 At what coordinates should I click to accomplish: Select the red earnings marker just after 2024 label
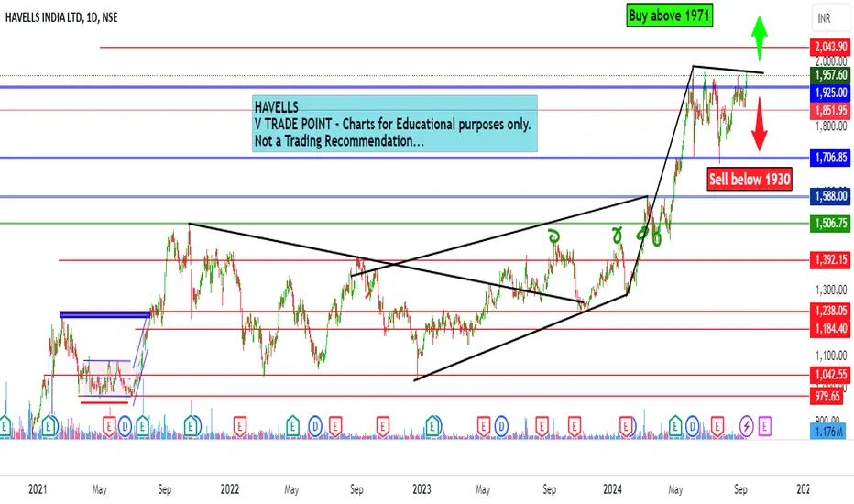tap(627, 425)
